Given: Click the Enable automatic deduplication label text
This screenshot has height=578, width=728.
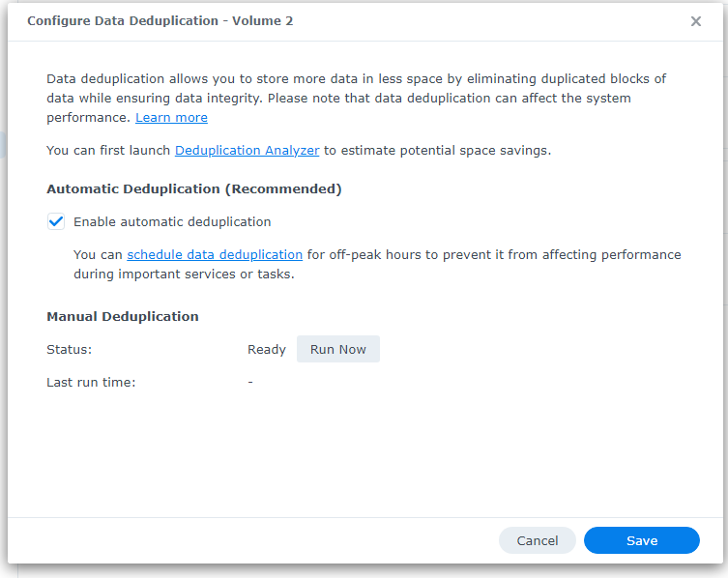Looking at the screenshot, I should [x=172, y=222].
